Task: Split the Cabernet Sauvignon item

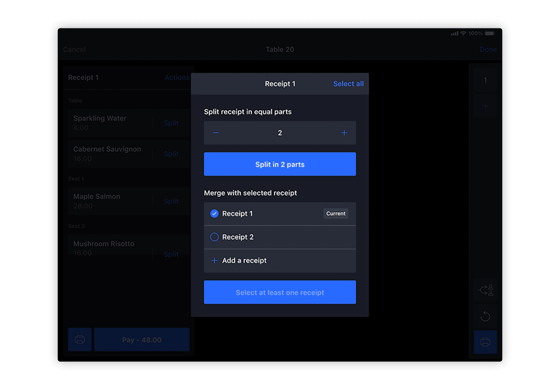Action: (x=171, y=154)
